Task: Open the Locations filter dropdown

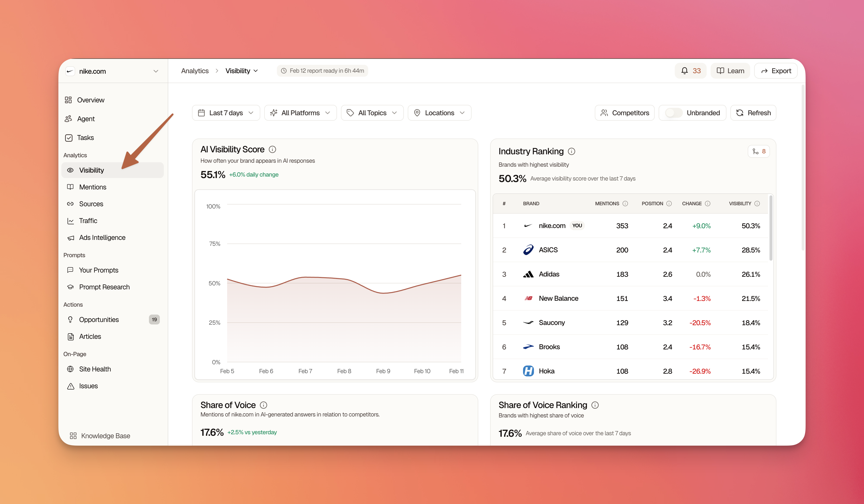Action: pyautogui.click(x=439, y=113)
